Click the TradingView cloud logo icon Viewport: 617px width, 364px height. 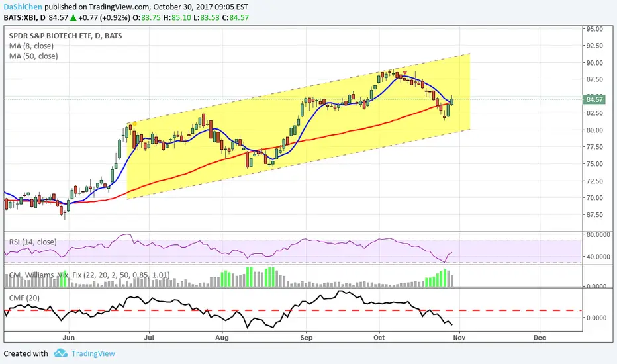(x=61, y=353)
